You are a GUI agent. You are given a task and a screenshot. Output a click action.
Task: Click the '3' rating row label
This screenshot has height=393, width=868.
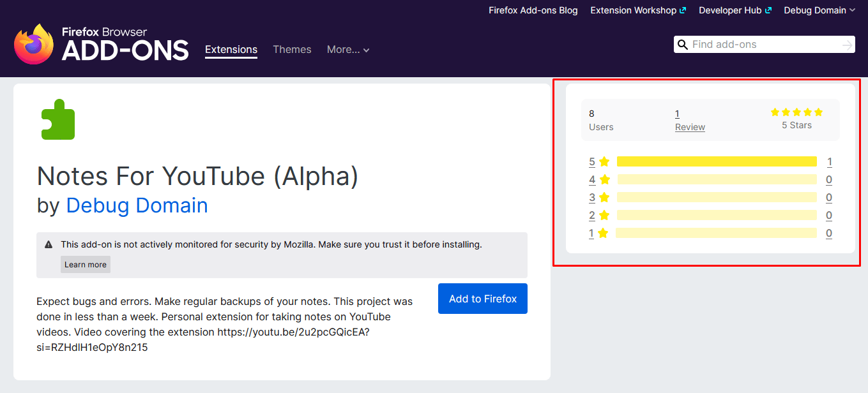click(x=592, y=198)
